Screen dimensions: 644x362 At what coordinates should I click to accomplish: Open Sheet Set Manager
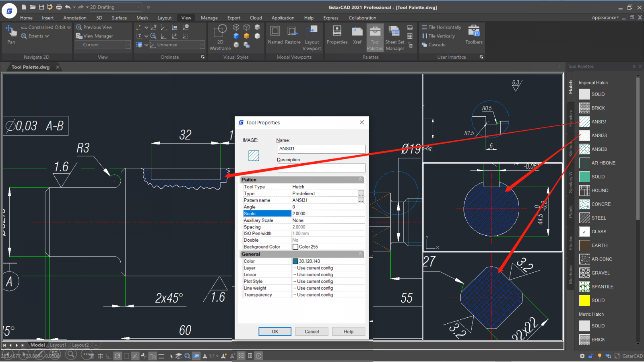point(394,37)
